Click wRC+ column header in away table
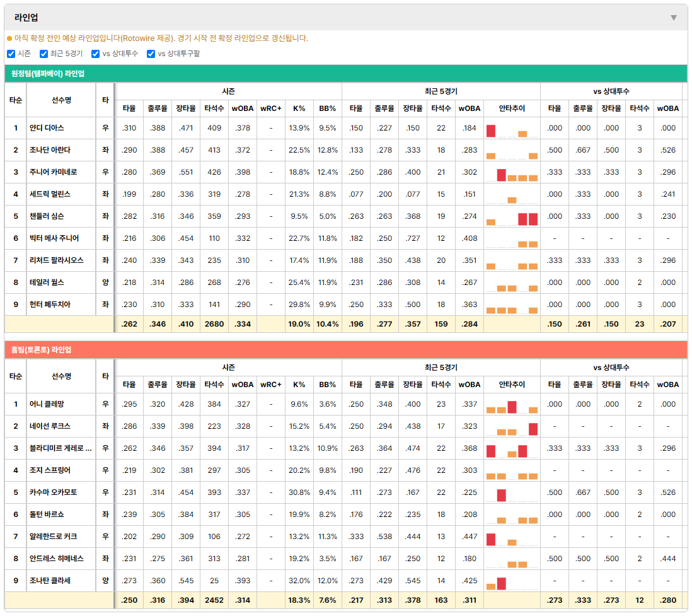The height and width of the screenshot is (616, 692). [270, 108]
